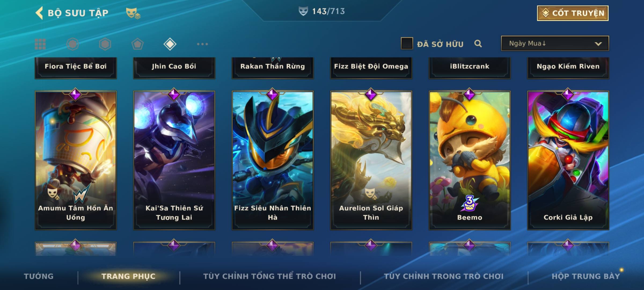Switch to the Tướng tab
This screenshot has height=290, width=644.
39,276
